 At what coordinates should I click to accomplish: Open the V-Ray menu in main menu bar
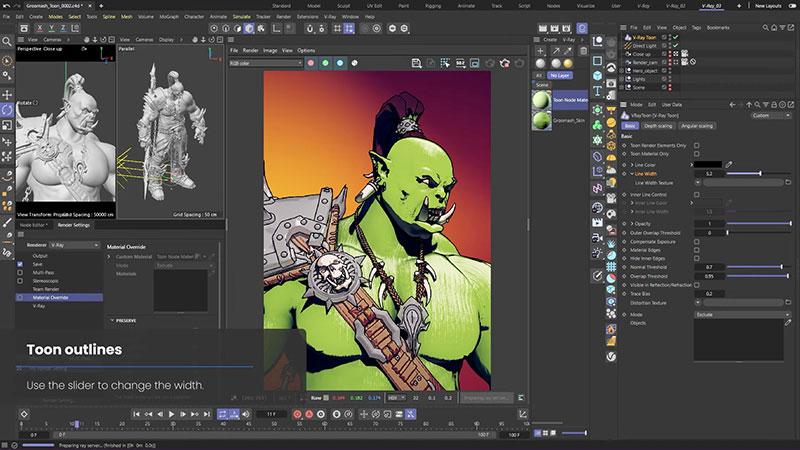coord(330,16)
